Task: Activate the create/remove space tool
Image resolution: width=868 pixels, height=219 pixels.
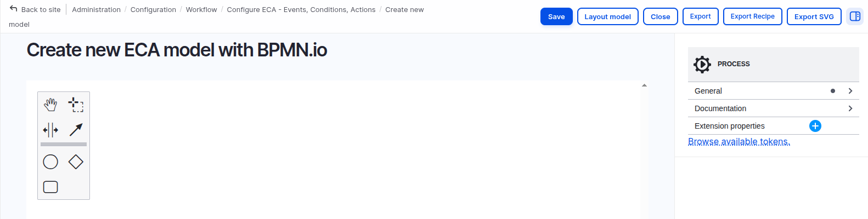Action: click(x=50, y=130)
